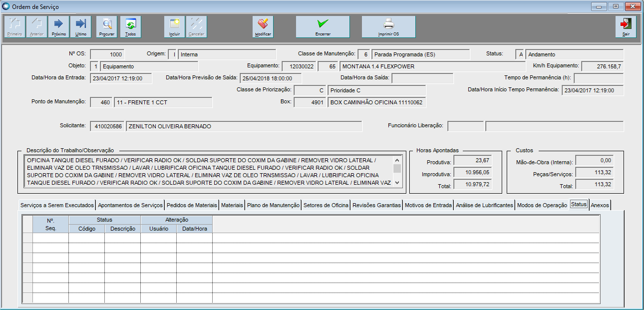Click the Data/Hora column header
Screen dimensions: 644x310
194,229
